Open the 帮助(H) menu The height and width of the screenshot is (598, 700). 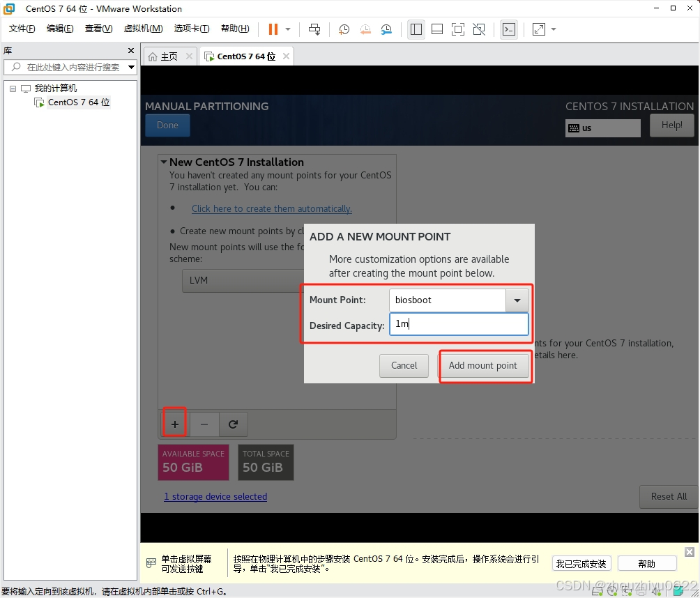[x=235, y=29]
